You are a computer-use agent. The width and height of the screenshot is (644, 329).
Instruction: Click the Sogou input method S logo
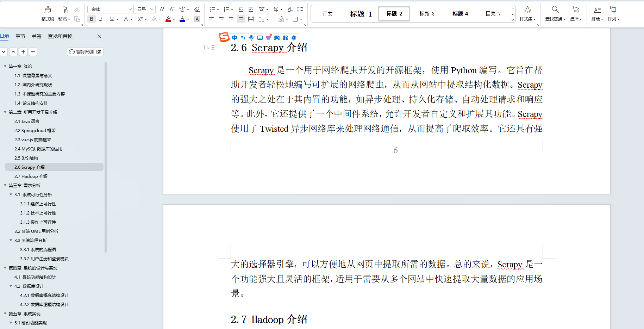[x=224, y=37]
